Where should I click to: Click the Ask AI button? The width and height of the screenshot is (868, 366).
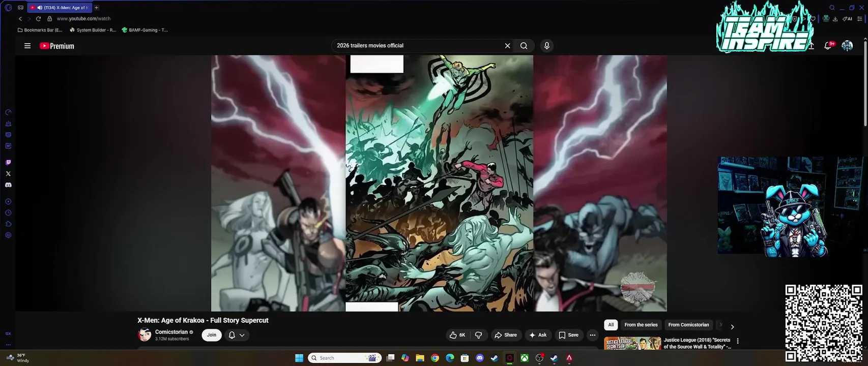tap(538, 335)
